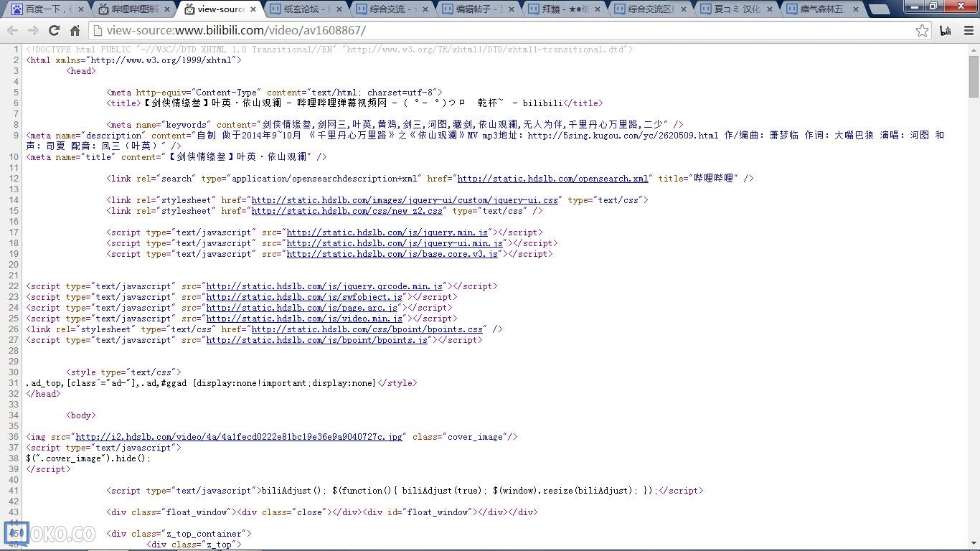Screen dimensions: 980x551
Task: Open the 夏コミ 汉化 tab
Action: click(x=737, y=10)
